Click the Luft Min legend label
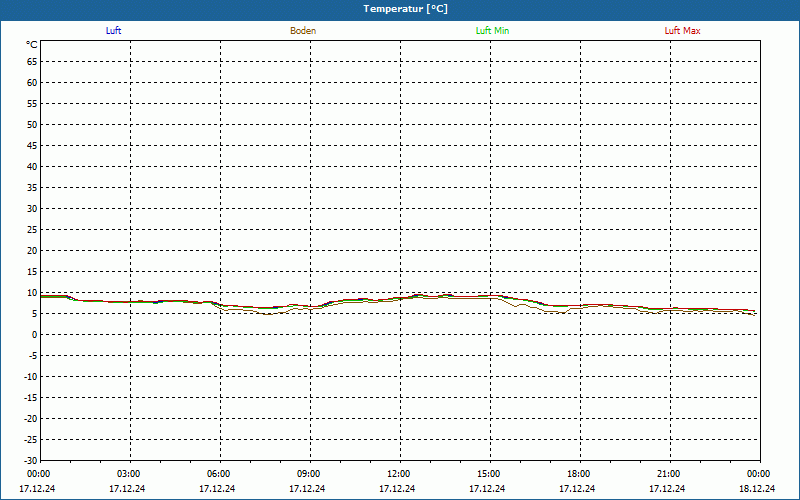The image size is (800, 500). pyautogui.click(x=492, y=31)
